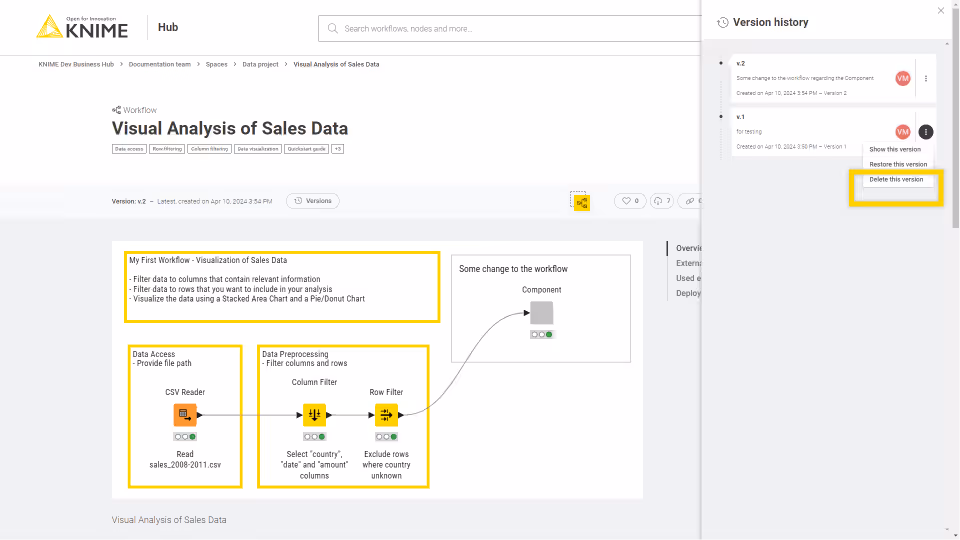Select 'Show this version' menu entry
960x540 pixels.
coord(895,149)
